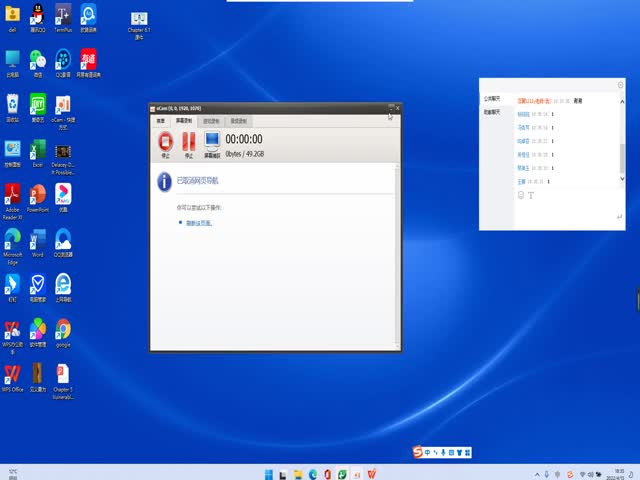The height and width of the screenshot is (480, 640).
Task: Click the text format T icon in chat
Action: (531, 195)
